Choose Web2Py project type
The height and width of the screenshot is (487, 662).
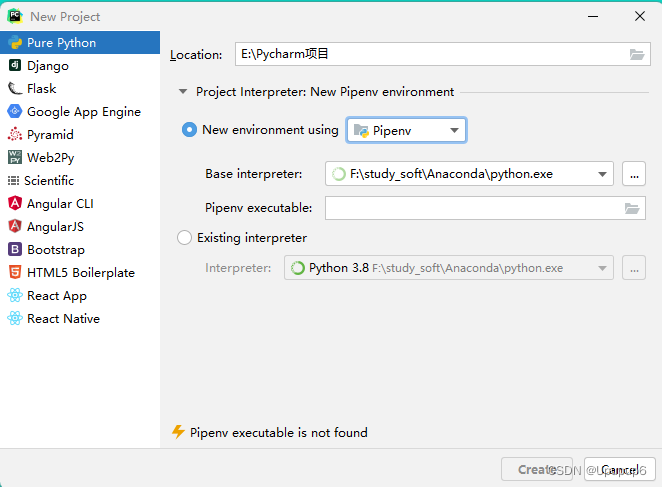tap(80, 158)
